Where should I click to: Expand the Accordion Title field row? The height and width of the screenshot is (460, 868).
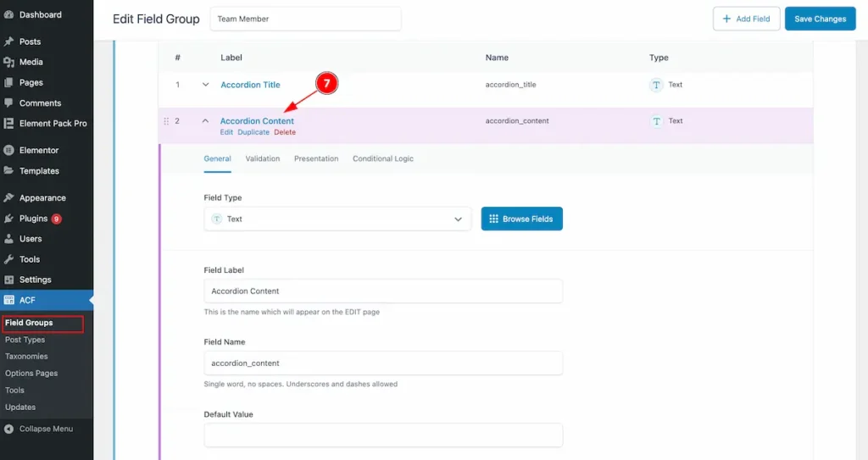[x=205, y=85]
